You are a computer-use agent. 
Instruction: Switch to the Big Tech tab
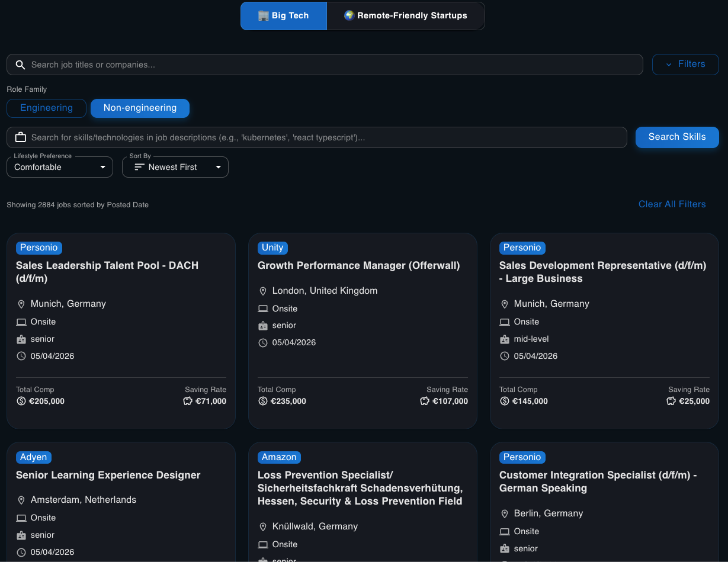click(x=284, y=16)
